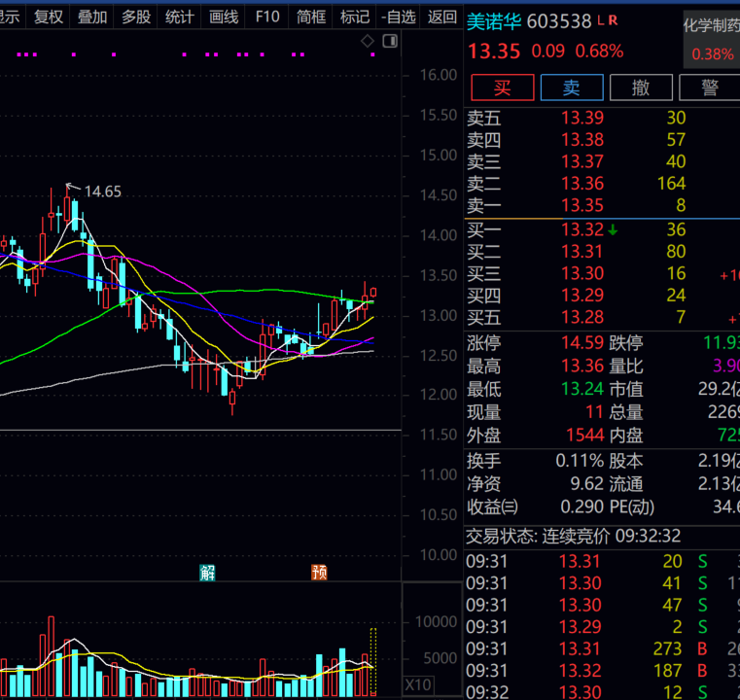This screenshot has width=740, height=700.
Task: Click the stock name 美诺华
Action: [494, 21]
